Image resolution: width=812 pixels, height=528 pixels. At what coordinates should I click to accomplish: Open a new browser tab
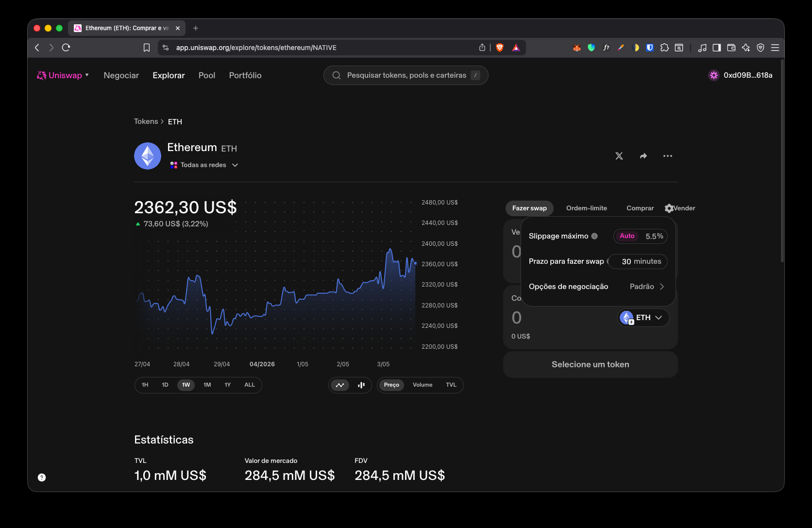click(x=196, y=28)
